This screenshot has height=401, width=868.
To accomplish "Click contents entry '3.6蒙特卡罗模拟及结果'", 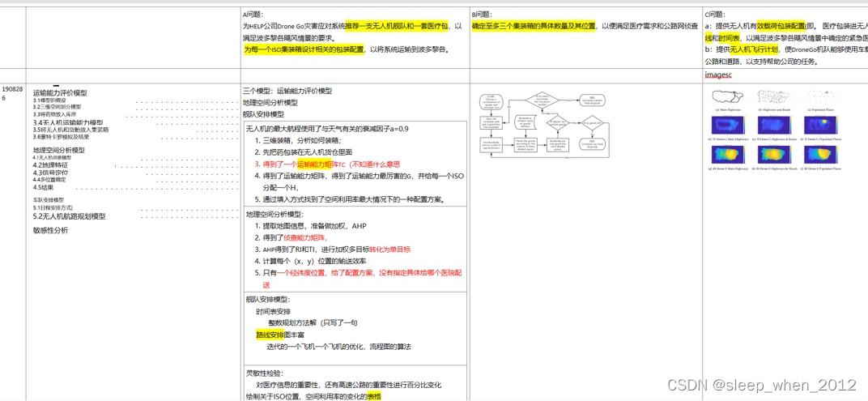I will coord(60,137).
